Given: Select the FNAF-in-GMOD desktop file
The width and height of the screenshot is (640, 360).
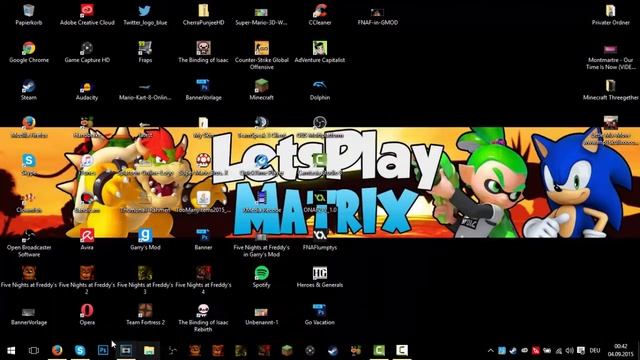Looking at the screenshot, I should coord(378,14).
